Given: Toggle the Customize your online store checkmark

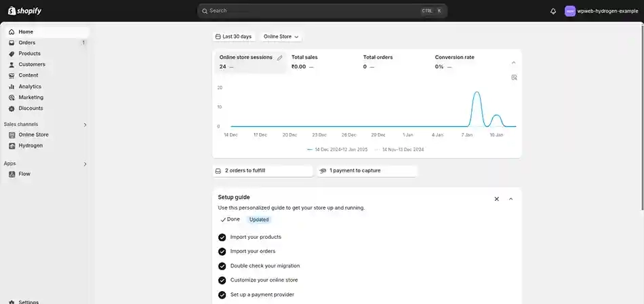Looking at the screenshot, I should [x=222, y=280].
